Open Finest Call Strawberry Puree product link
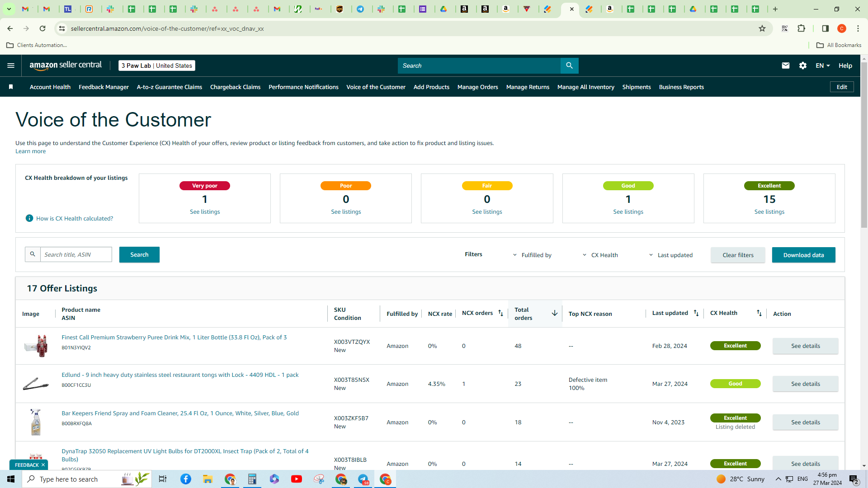868x488 pixels. (174, 337)
